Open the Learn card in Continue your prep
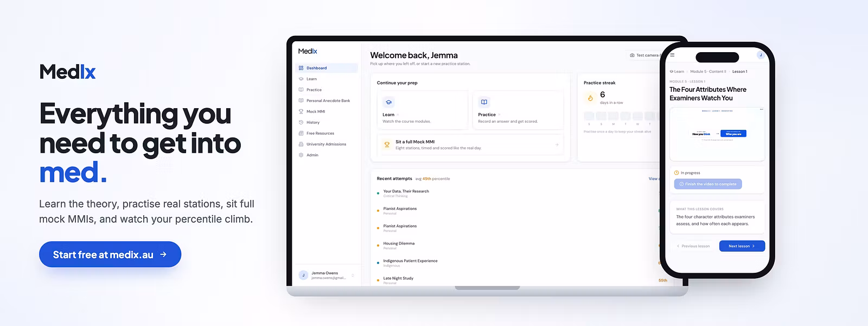 pyautogui.click(x=423, y=110)
